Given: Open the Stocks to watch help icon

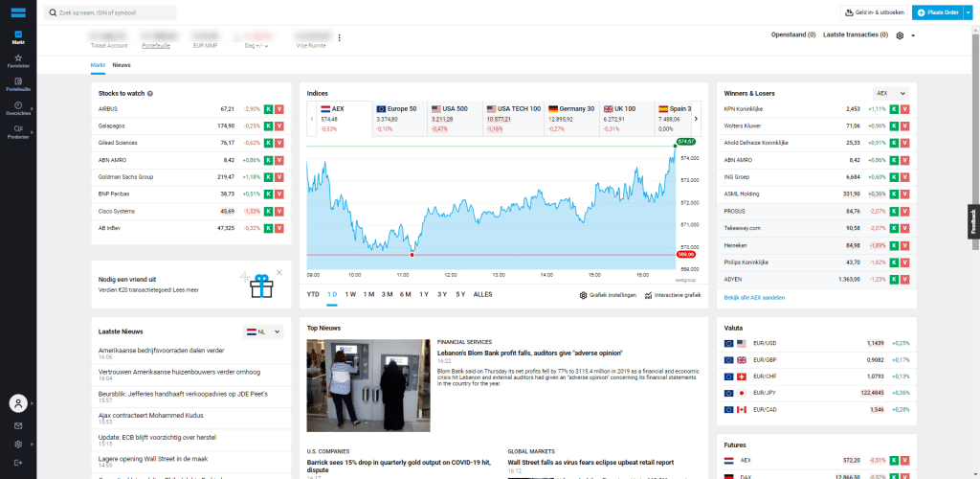Looking at the screenshot, I should pos(150,94).
